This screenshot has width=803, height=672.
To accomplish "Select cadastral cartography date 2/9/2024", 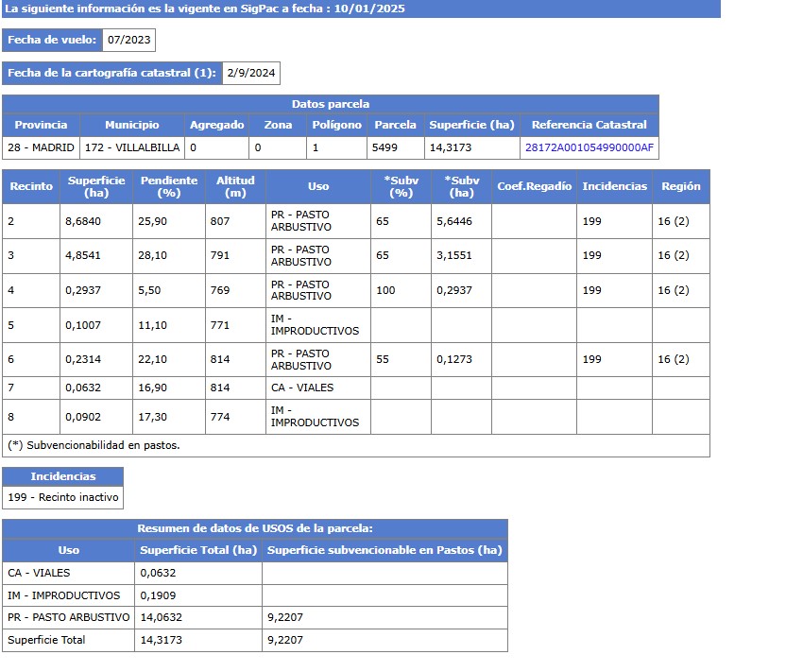I will [x=251, y=73].
